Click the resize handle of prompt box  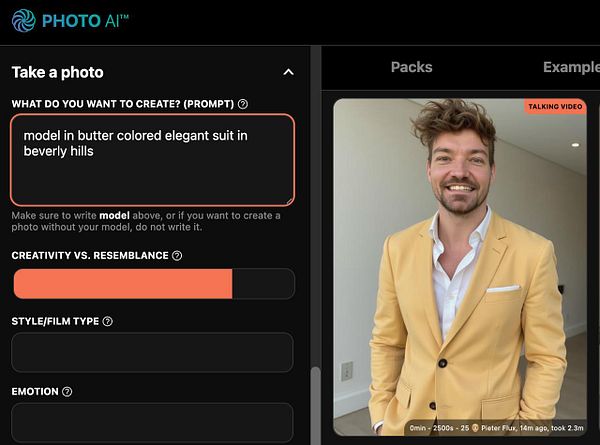pyautogui.click(x=290, y=201)
